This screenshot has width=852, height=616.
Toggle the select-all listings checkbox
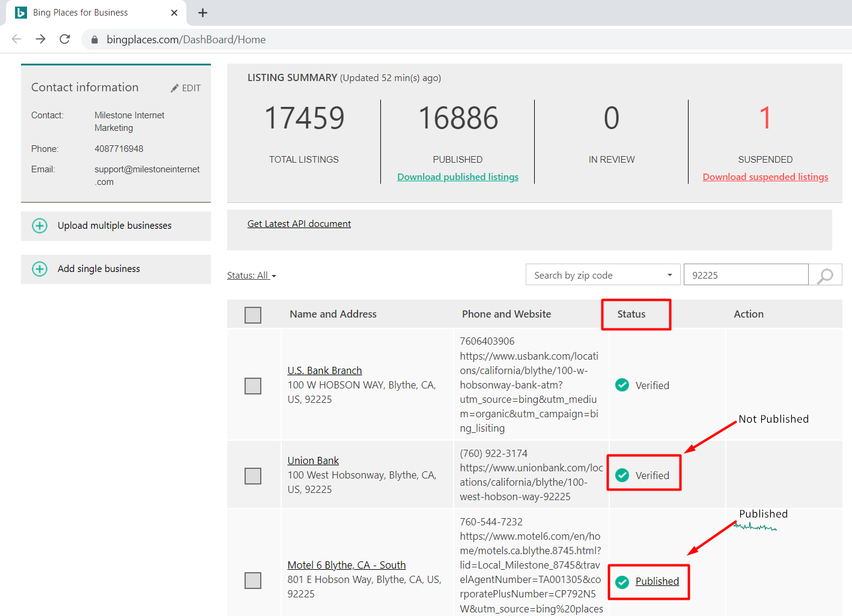[x=253, y=315]
